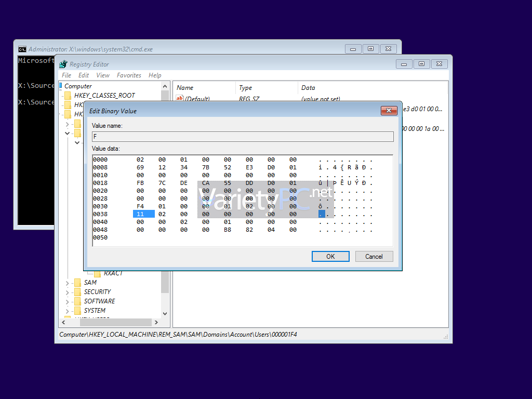Viewport: 532px width, 399px height.
Task: Minimize the Registry Editor window
Action: click(404, 64)
